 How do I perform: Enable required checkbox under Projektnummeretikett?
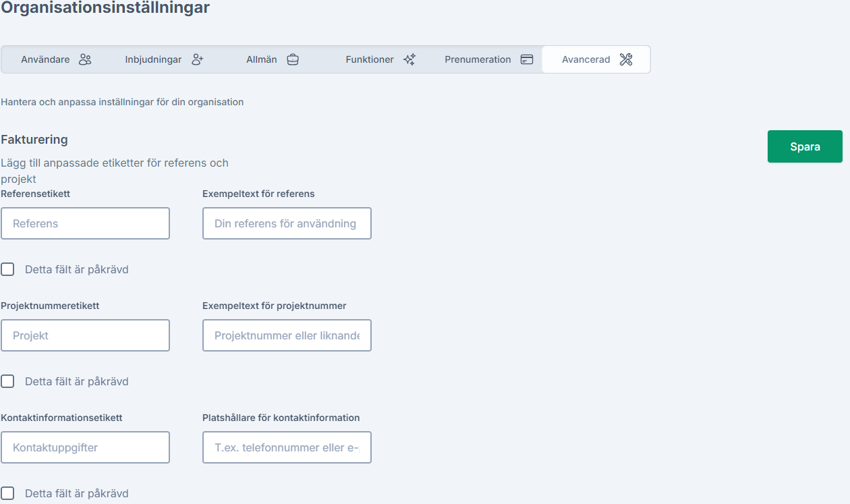tap(7, 381)
